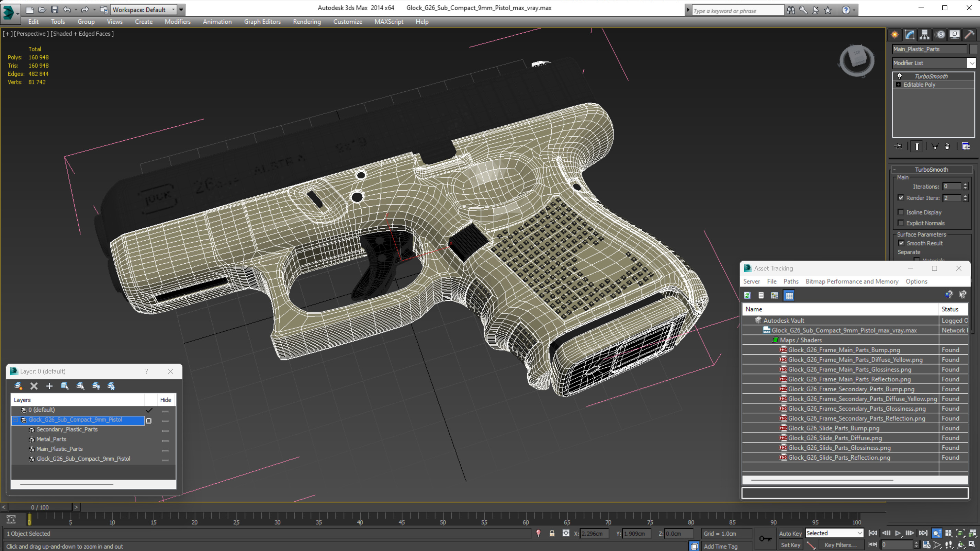Uncheck Smooth Result checkbox
980x551 pixels.
click(901, 243)
